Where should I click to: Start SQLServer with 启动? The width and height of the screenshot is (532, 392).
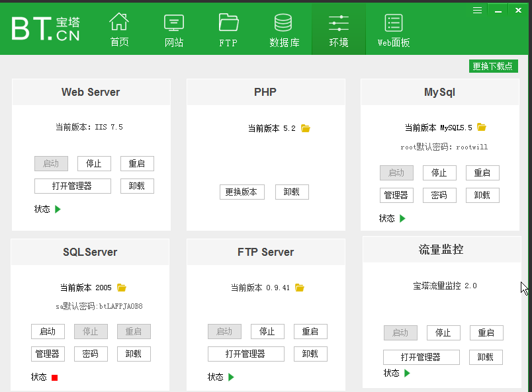tap(48, 331)
